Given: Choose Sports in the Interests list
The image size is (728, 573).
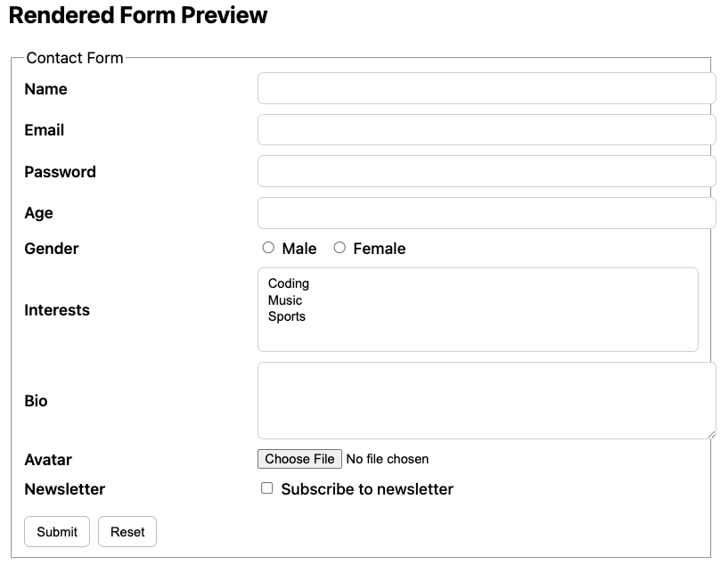Looking at the screenshot, I should pos(287,316).
